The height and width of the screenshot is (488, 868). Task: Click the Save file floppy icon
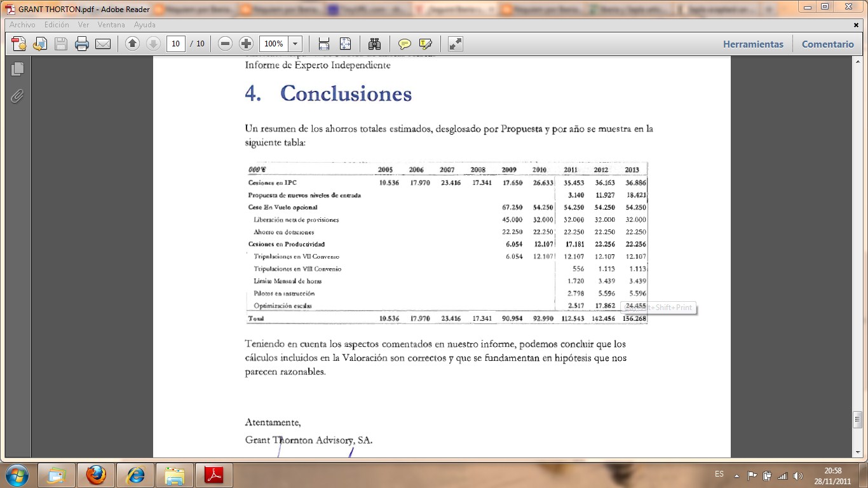(x=61, y=44)
